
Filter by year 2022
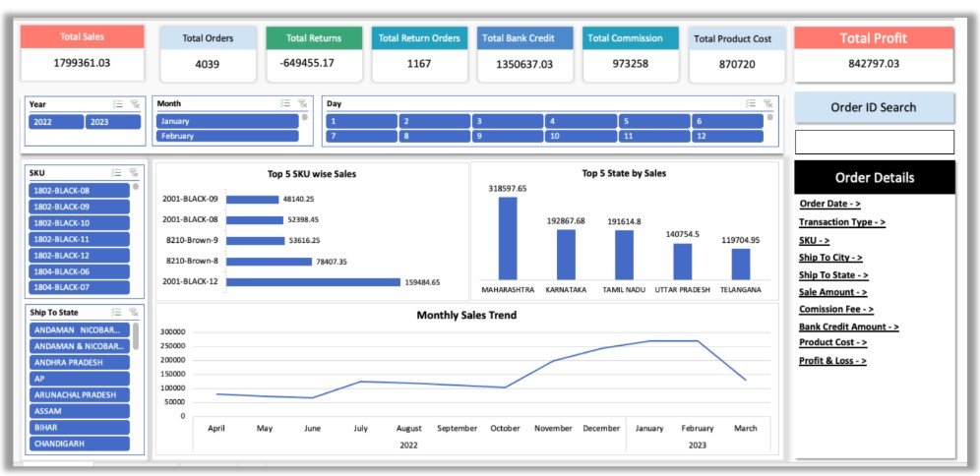(x=56, y=122)
